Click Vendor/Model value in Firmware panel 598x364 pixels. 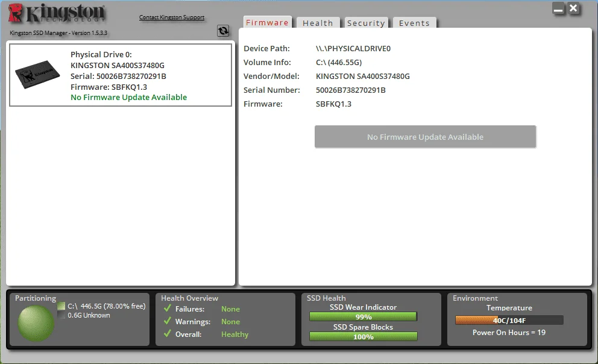[363, 76]
